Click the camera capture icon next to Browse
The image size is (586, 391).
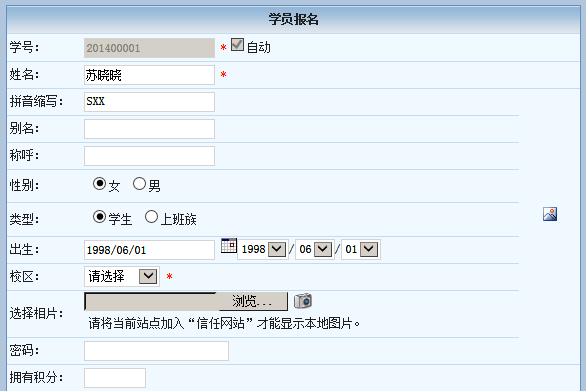coord(303,301)
